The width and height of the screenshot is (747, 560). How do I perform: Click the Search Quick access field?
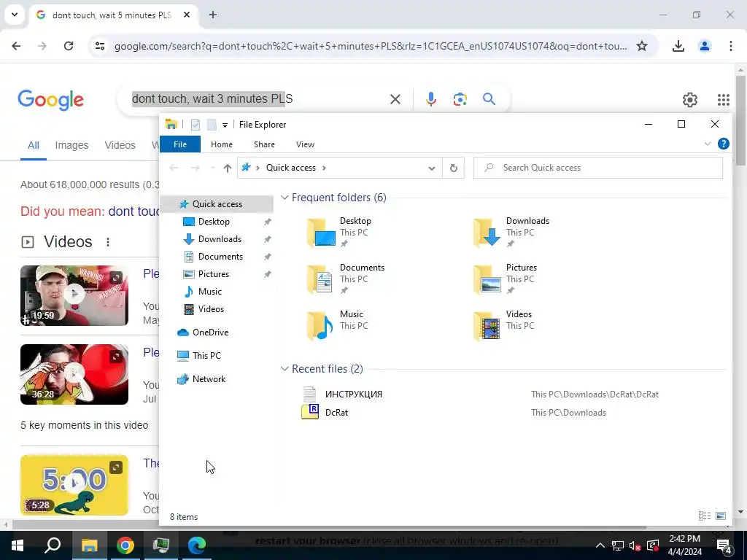click(598, 168)
